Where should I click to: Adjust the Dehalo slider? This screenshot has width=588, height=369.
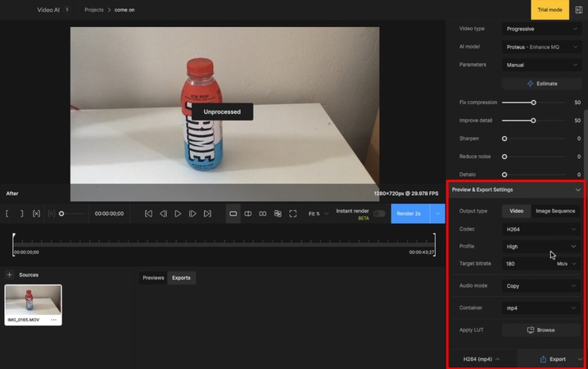pyautogui.click(x=504, y=175)
